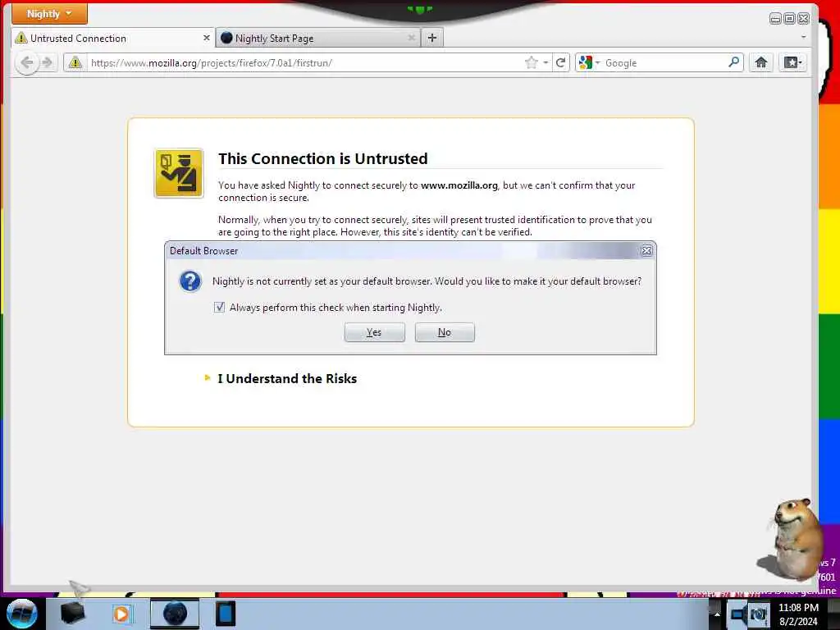Viewport: 840px width, 630px height.
Task: Open the list all tabs dropdown
Action: (x=803, y=37)
